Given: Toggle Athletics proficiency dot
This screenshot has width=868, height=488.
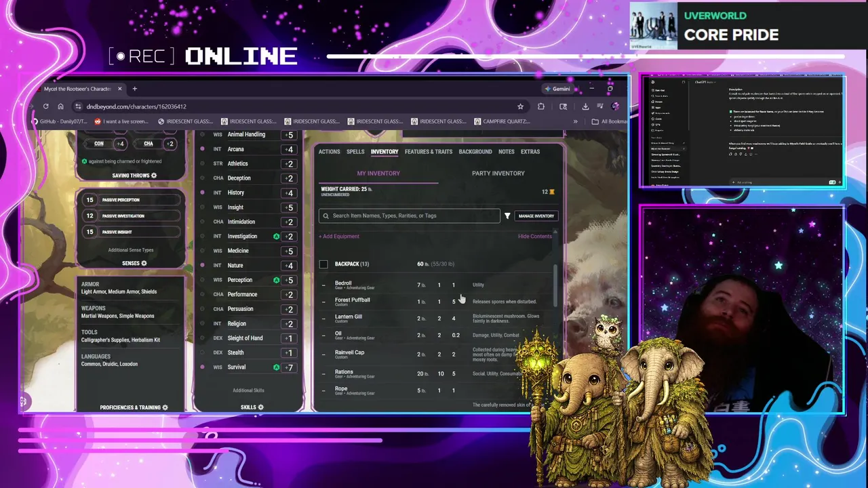Looking at the screenshot, I should 202,163.
